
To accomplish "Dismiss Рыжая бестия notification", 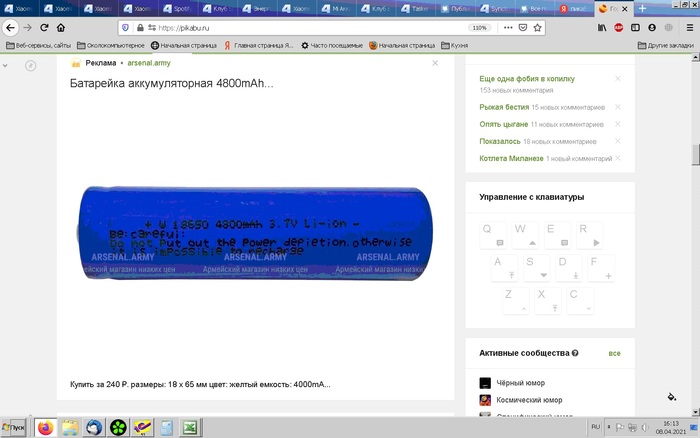I will click(x=618, y=107).
